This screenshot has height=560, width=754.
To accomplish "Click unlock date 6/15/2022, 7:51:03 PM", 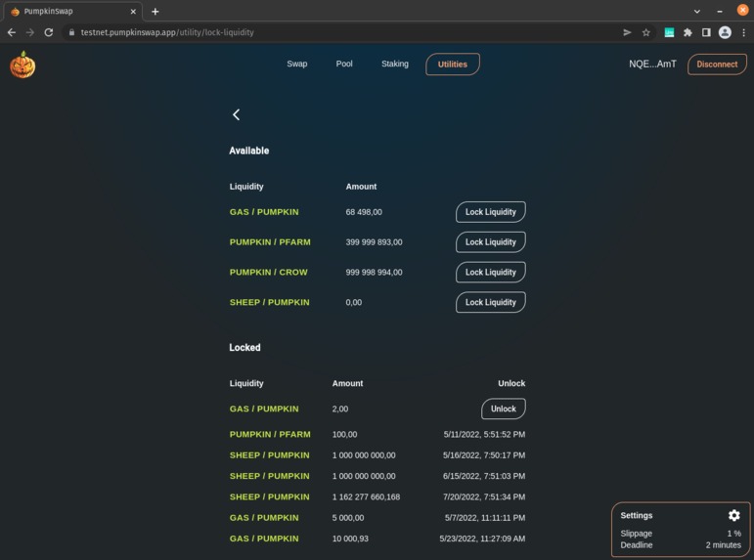I will (484, 476).
